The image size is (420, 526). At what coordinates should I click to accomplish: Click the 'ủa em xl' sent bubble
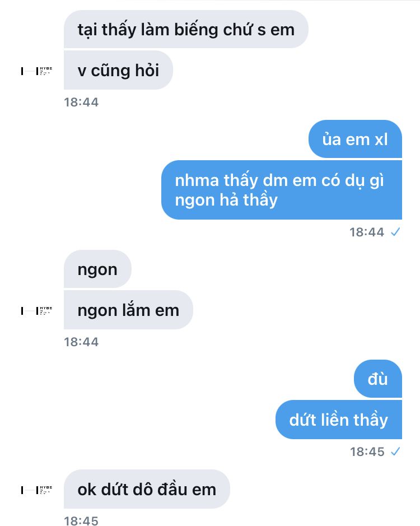(x=355, y=139)
